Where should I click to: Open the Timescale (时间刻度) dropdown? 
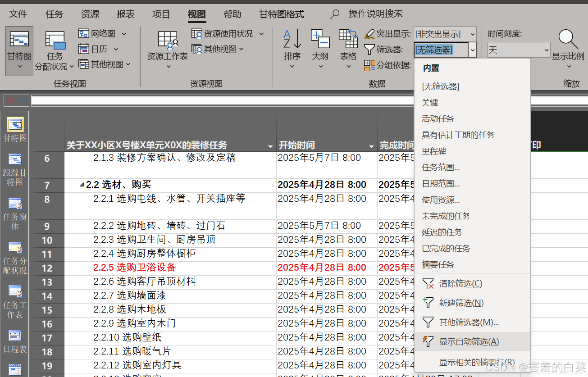546,50
